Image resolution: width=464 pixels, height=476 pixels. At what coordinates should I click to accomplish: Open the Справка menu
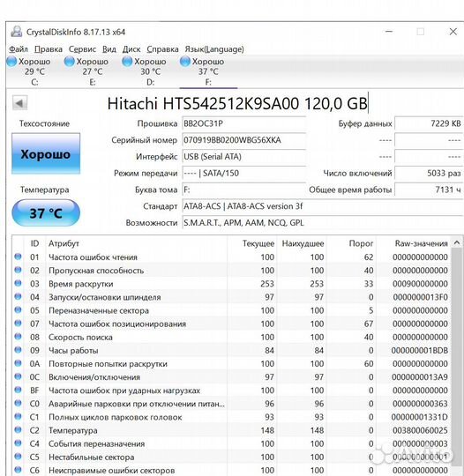click(x=162, y=49)
